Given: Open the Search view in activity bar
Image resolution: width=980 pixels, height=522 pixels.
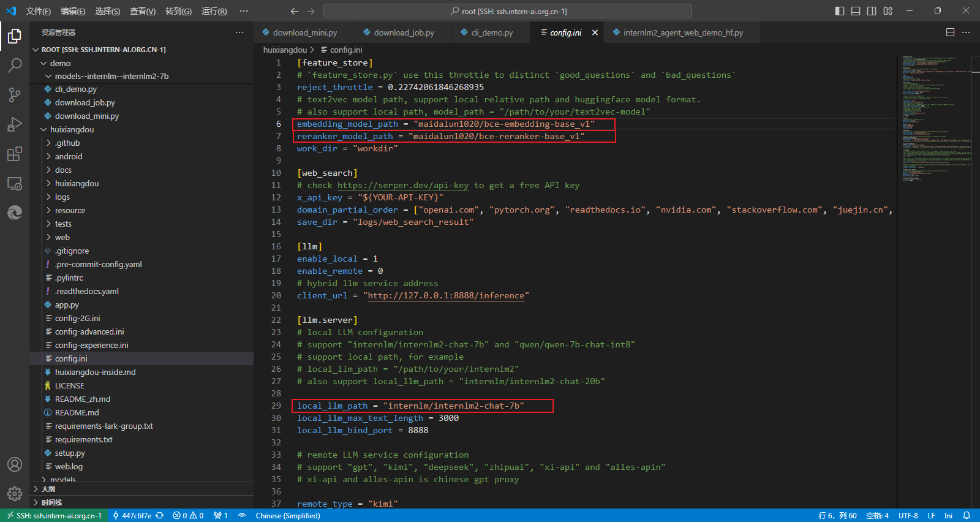Looking at the screenshot, I should point(15,65).
